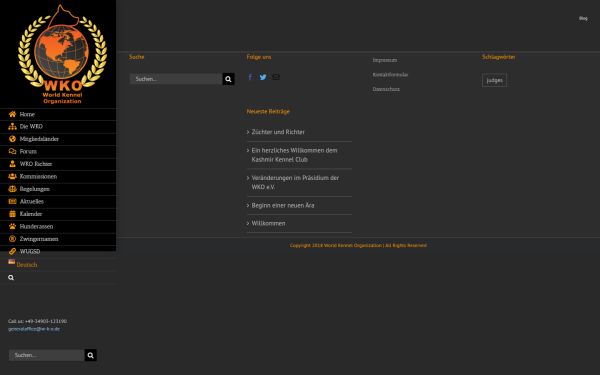
Task: Click the Die WKO organization chart icon
Action: click(12, 126)
